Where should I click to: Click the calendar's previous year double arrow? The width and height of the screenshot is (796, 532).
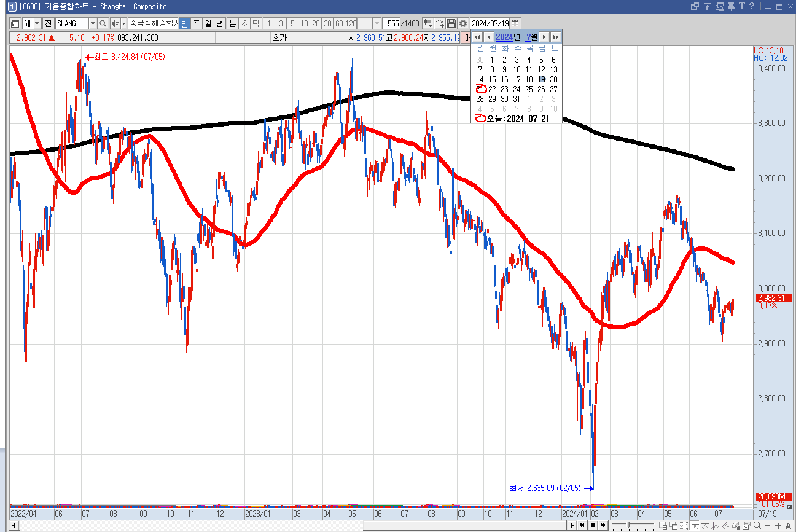pos(477,37)
